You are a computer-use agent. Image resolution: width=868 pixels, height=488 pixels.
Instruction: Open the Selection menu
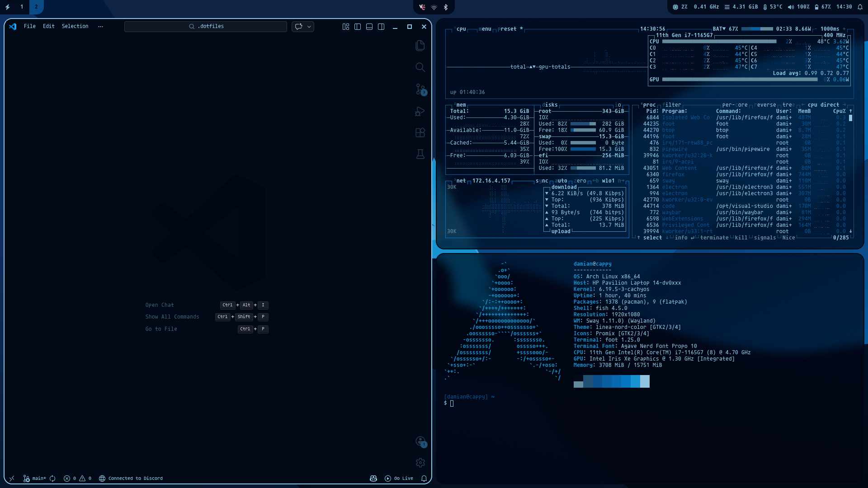(x=75, y=26)
